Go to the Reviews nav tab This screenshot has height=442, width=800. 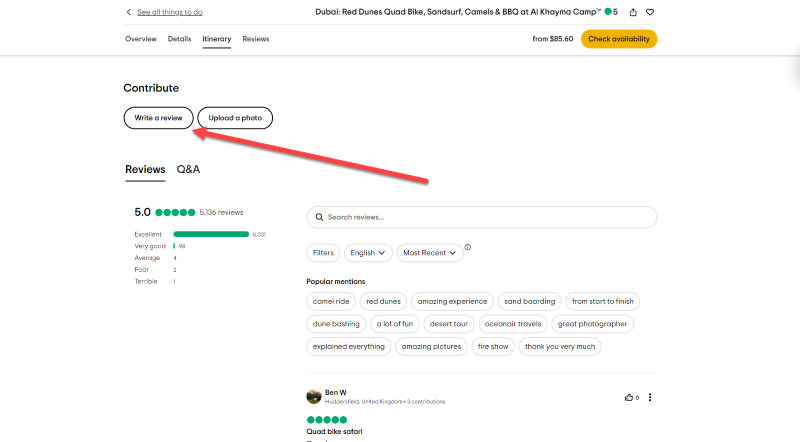256,39
